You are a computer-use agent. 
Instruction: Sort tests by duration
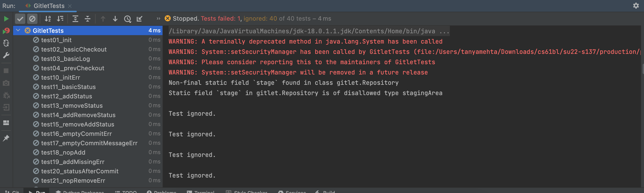60,19
